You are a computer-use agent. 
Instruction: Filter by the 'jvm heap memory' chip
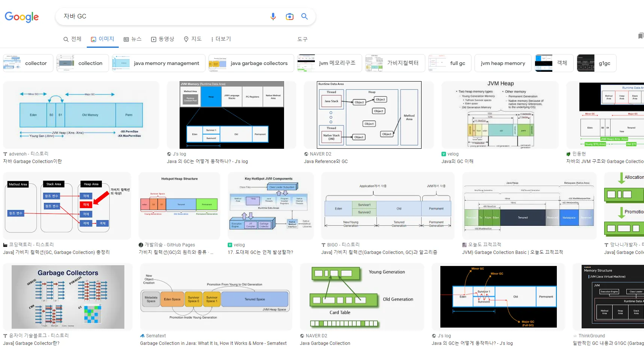[503, 63]
